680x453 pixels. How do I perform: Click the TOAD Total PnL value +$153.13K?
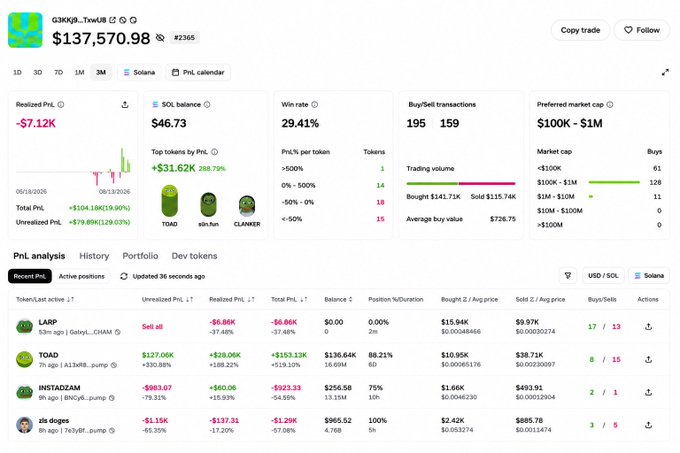[289, 355]
